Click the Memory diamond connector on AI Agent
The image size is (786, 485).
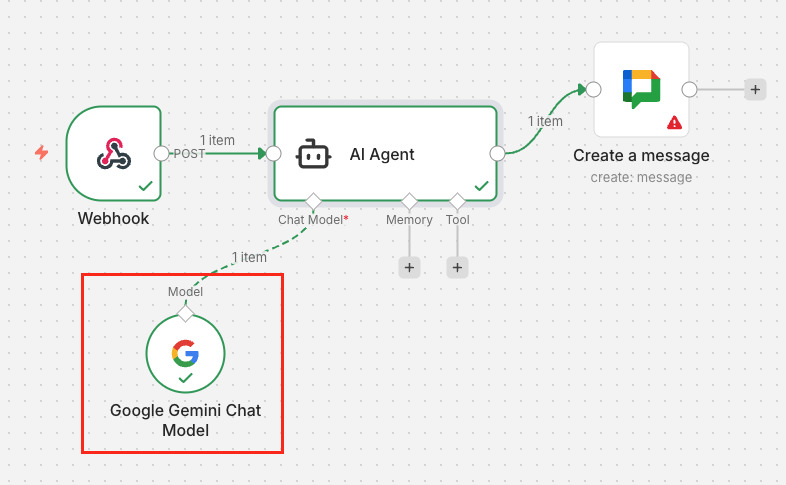pos(409,201)
